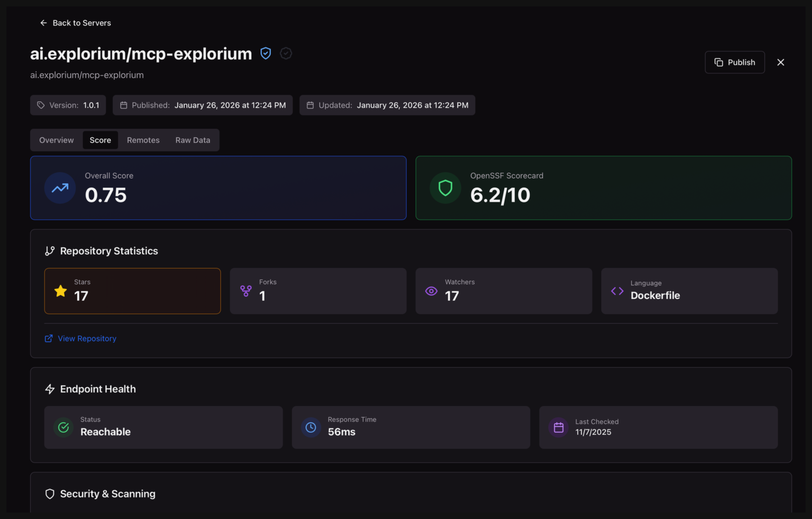Screen dimensions: 812x519
Task: Click the Version 1.0.1 tag chip
Action: coord(68,105)
